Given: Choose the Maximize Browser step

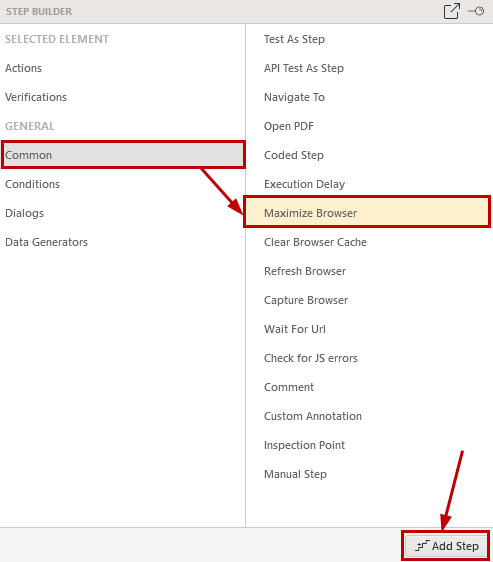Looking at the screenshot, I should click(x=367, y=213).
